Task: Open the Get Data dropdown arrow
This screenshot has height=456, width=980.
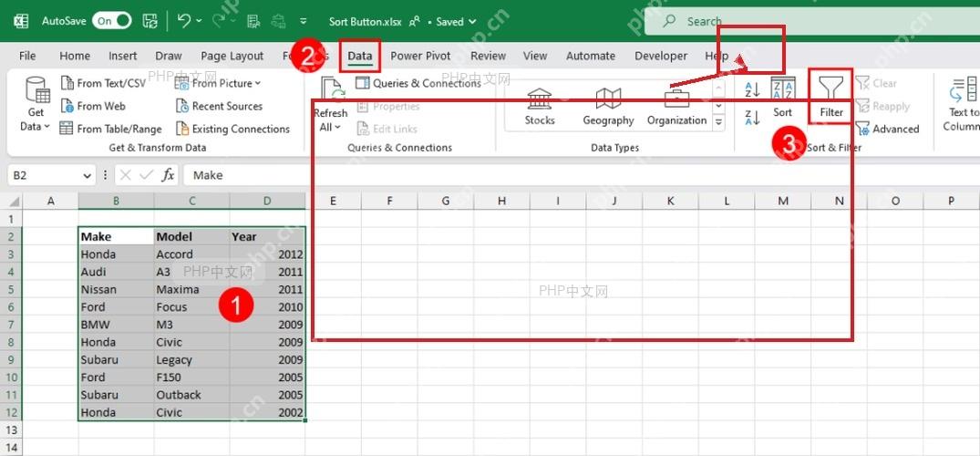Action: tap(46, 127)
